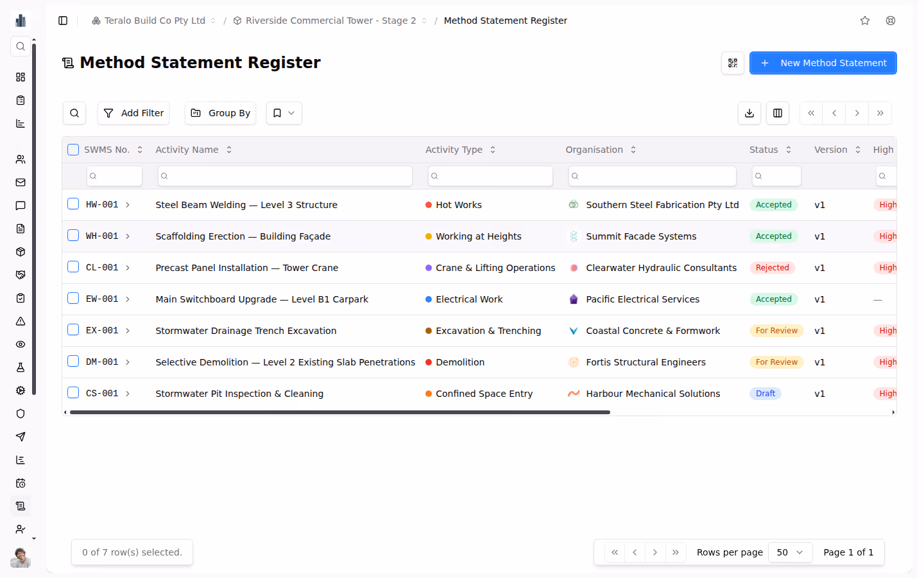Open the warning triangle icon in sidebar
The width and height of the screenshot is (924, 578).
tap(21, 321)
